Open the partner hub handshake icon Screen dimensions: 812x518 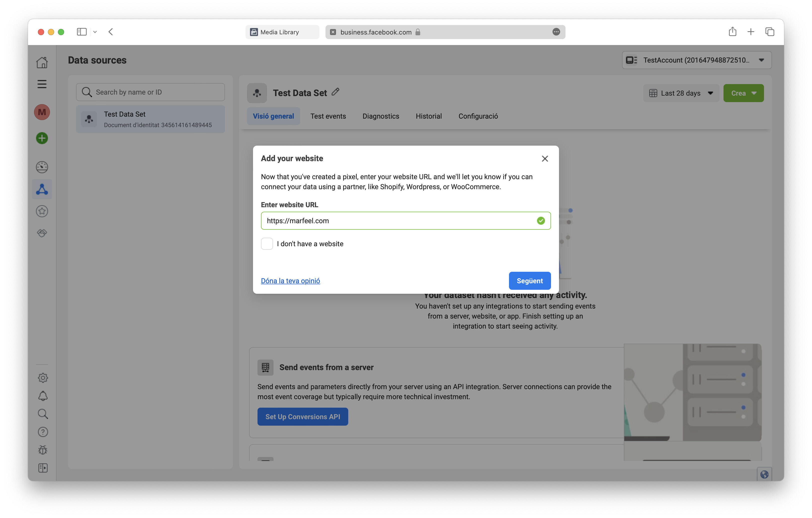(x=42, y=233)
